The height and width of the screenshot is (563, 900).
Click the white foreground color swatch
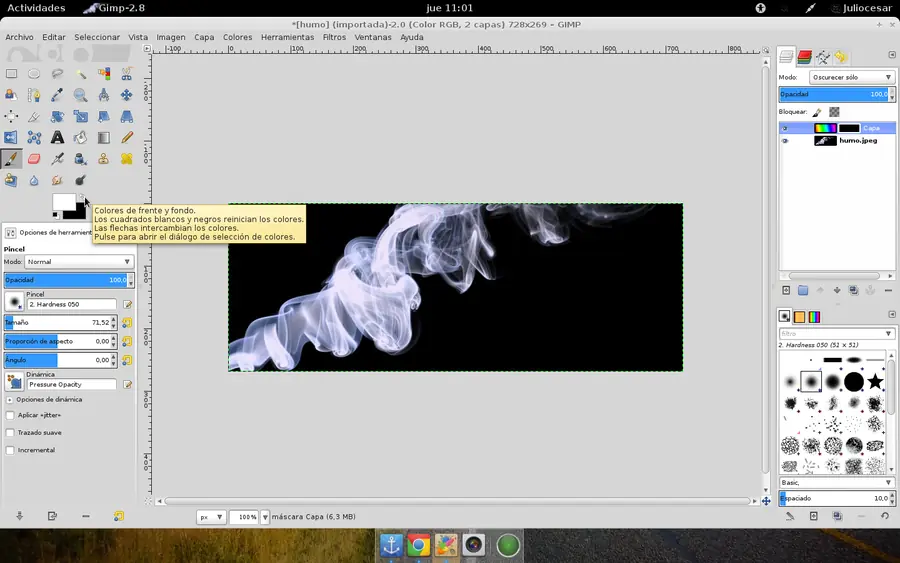(x=62, y=202)
